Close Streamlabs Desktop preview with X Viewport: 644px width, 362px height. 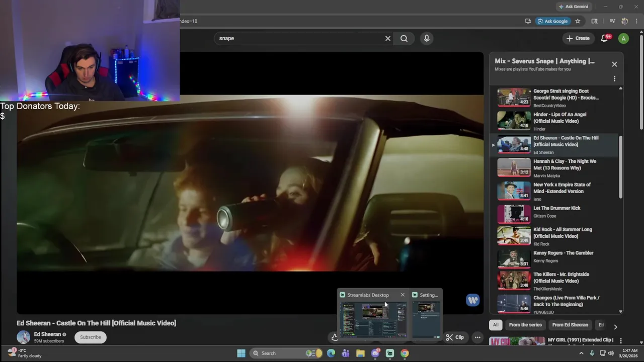click(x=403, y=295)
